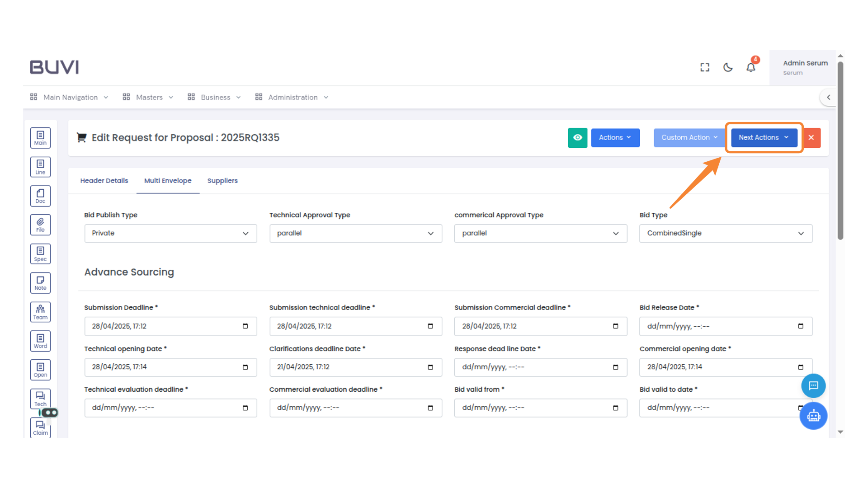The image size is (868, 488).
Task: Expand the Bid Publish Type dropdown
Action: [170, 234]
